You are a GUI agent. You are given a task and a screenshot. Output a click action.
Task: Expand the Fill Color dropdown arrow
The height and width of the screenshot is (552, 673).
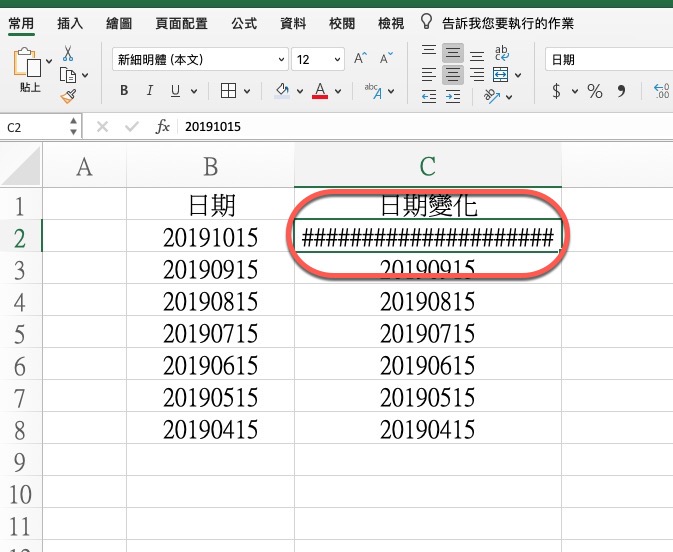pyautogui.click(x=300, y=91)
